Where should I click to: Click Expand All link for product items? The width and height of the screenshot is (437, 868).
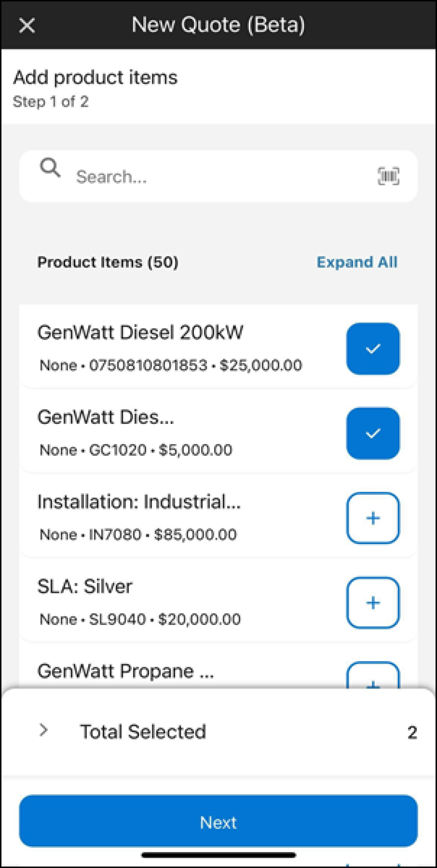click(x=357, y=262)
